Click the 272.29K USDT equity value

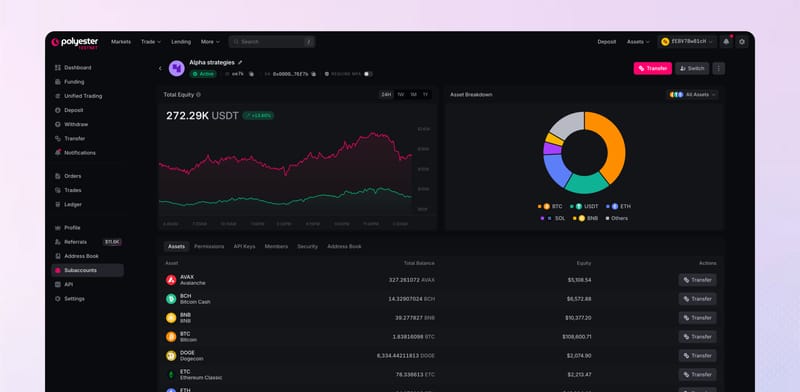pyautogui.click(x=202, y=116)
